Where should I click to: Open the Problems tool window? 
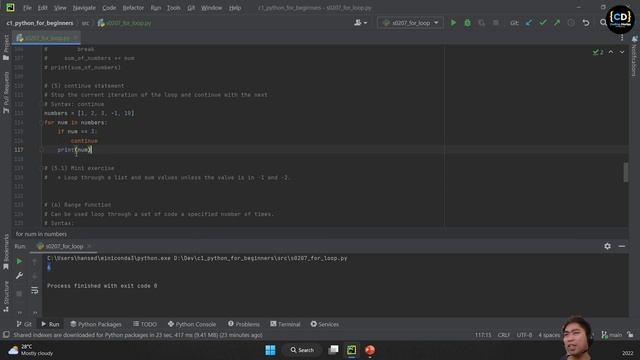(x=244, y=324)
